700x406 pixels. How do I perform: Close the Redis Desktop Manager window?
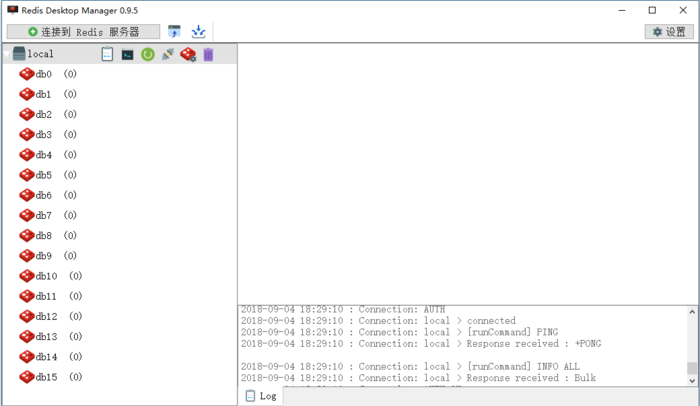coord(683,10)
